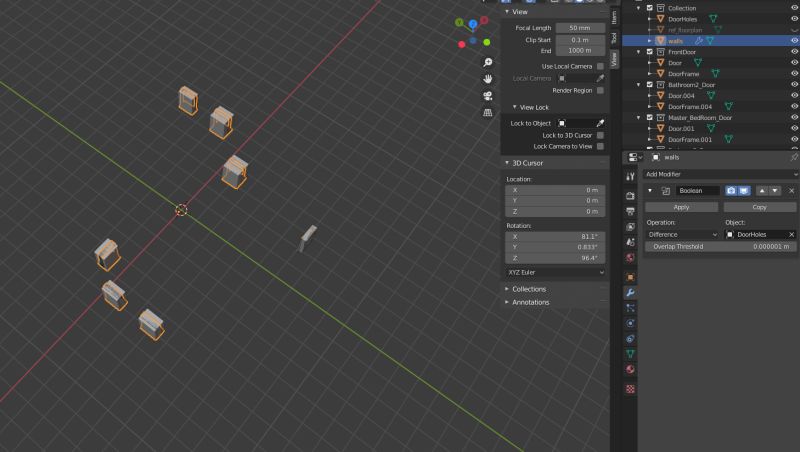Collapse the Boolean modifier panel
The width and height of the screenshot is (800, 452).
click(650, 191)
